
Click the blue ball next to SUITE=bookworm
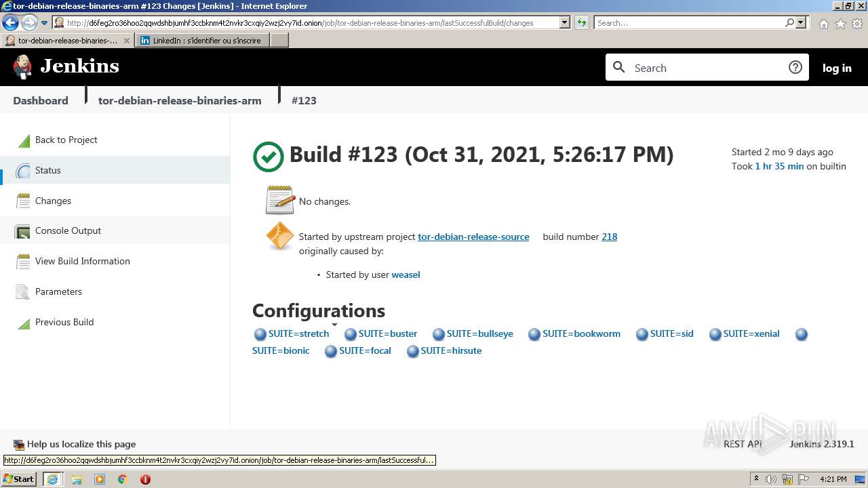click(534, 334)
